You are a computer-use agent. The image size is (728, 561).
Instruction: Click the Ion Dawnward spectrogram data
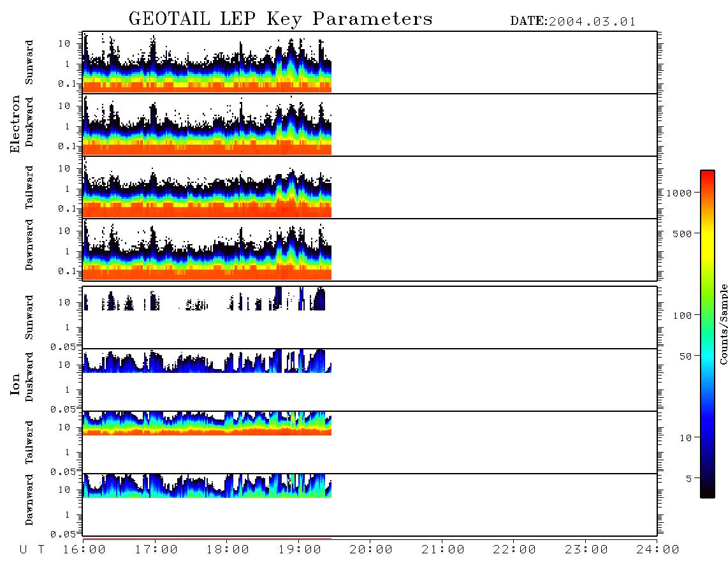[x=207, y=486]
